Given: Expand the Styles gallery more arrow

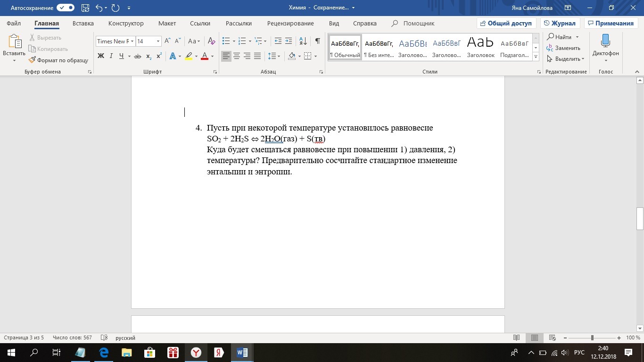Looking at the screenshot, I should tap(536, 57).
